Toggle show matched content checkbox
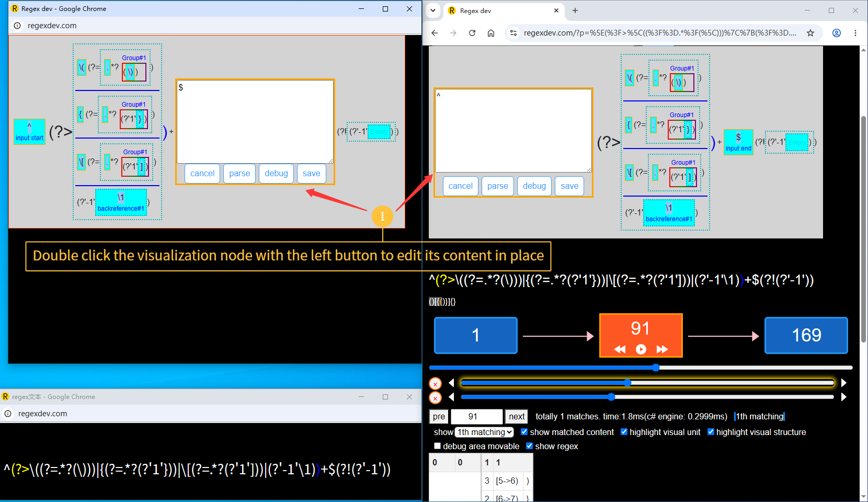 [524, 432]
